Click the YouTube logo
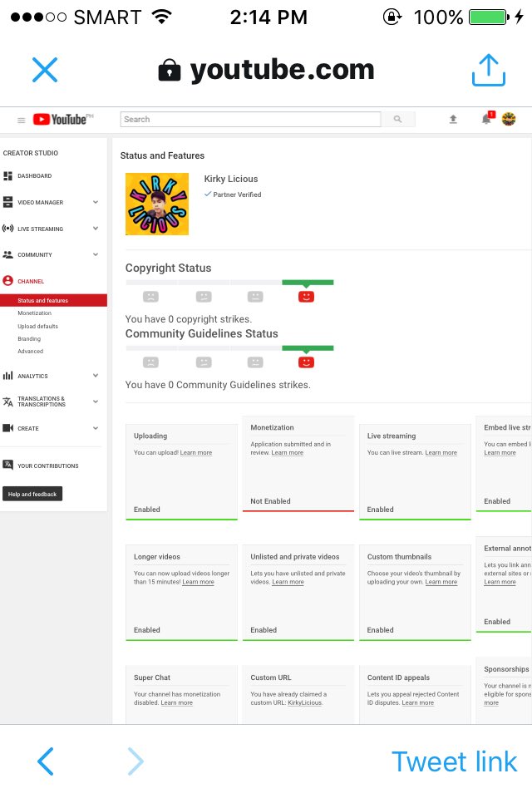Image resolution: width=532 pixels, height=798 pixels. 63,119
